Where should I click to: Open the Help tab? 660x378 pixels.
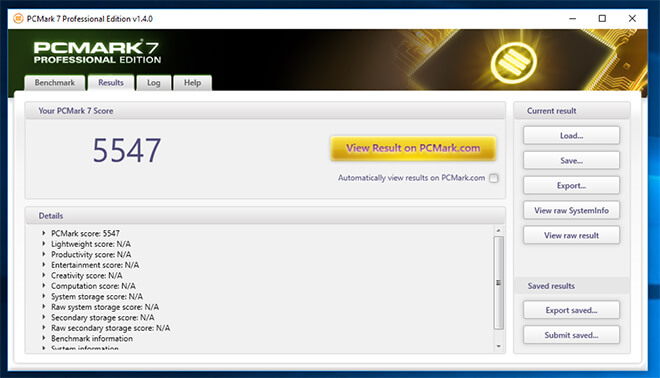tap(192, 83)
